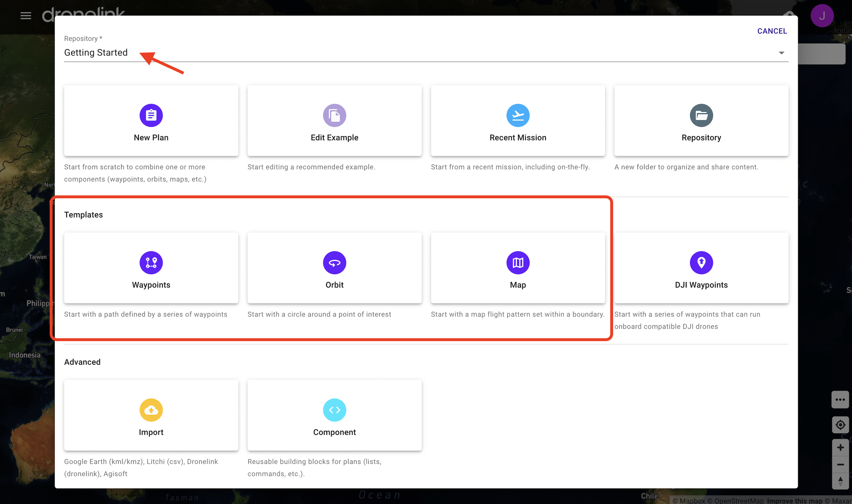Expand the Repository dropdown arrow

(781, 53)
